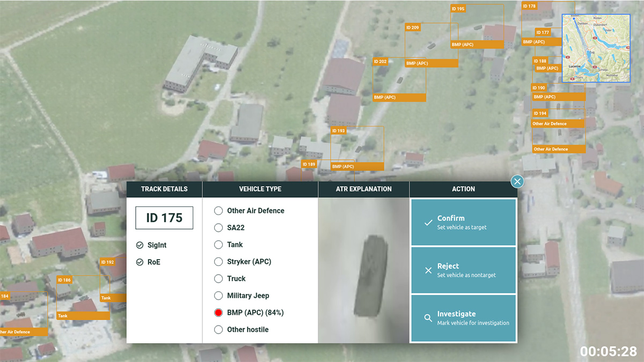644x362 pixels.
Task: Click the SigInt verification check icon
Action: pyautogui.click(x=140, y=245)
